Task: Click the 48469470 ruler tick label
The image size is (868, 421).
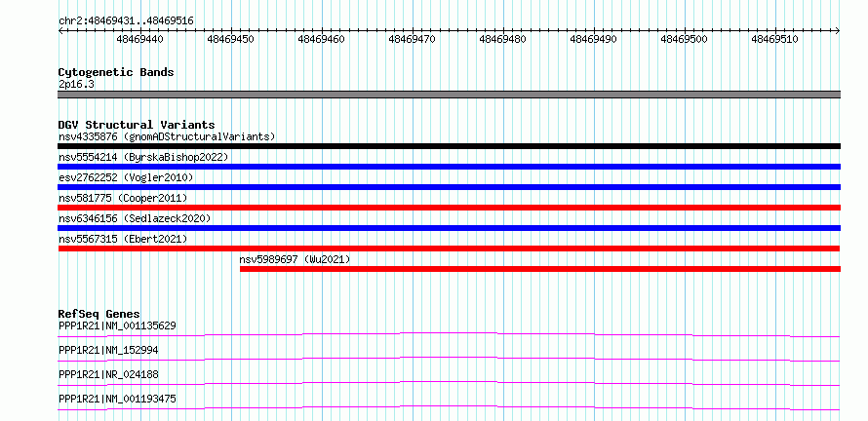Action: pos(413,39)
